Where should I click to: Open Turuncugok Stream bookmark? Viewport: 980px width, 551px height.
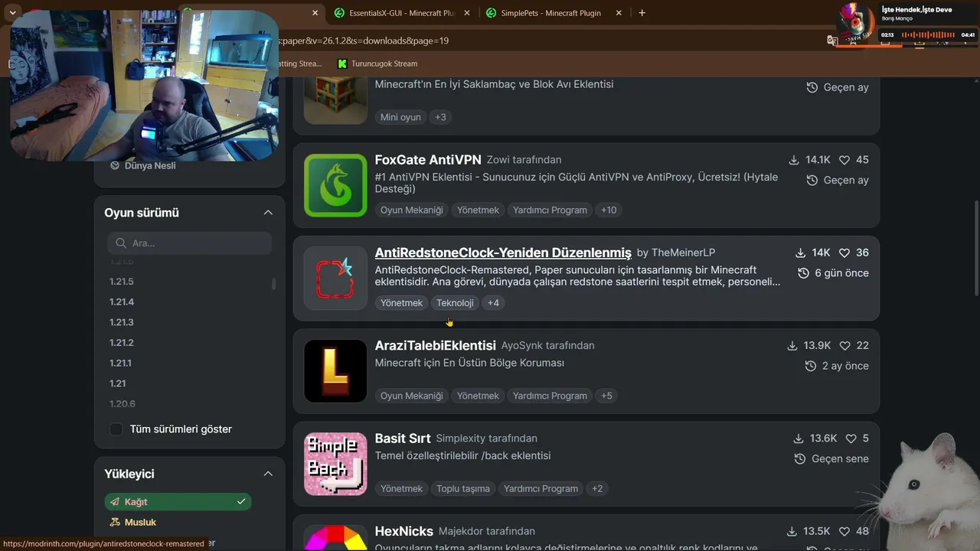[377, 64]
